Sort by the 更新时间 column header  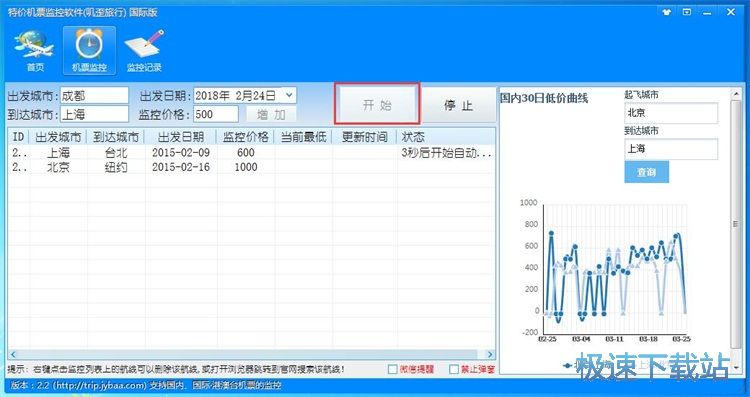(x=364, y=137)
